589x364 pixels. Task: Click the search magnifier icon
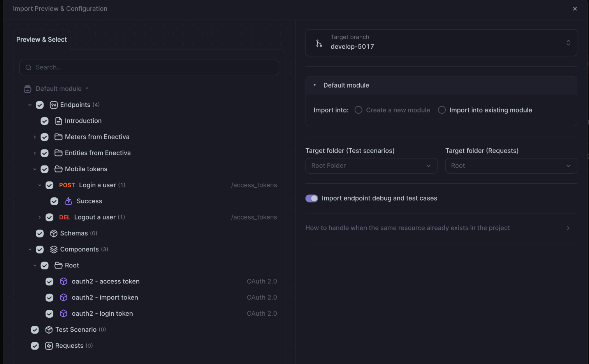[28, 67]
